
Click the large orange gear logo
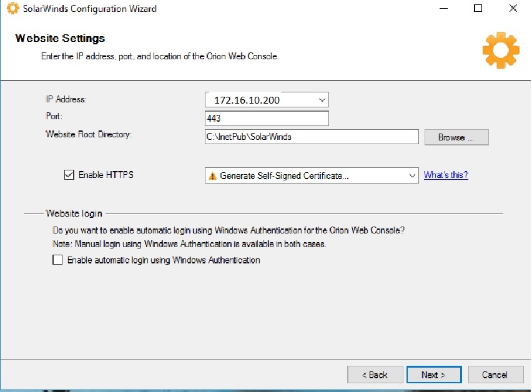coord(501,50)
